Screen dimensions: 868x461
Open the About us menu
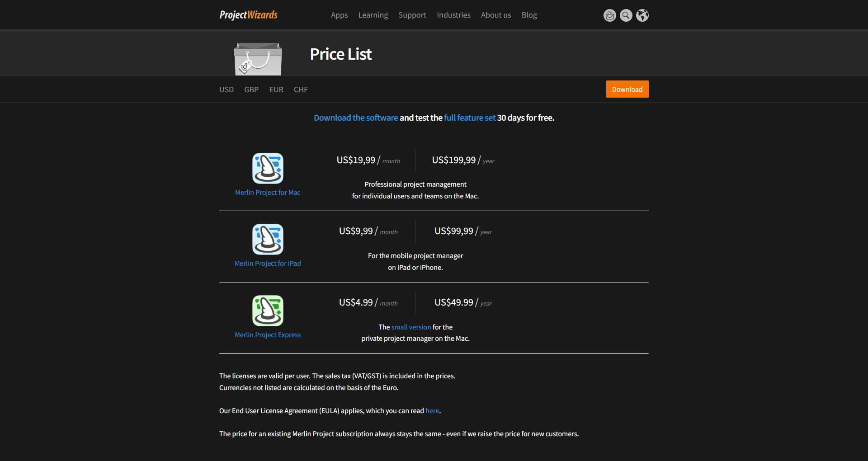click(x=496, y=15)
